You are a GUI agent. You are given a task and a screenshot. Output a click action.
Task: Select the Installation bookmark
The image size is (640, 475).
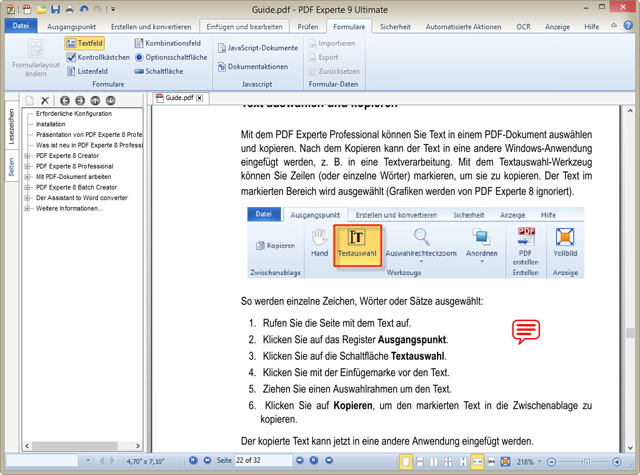coord(51,124)
